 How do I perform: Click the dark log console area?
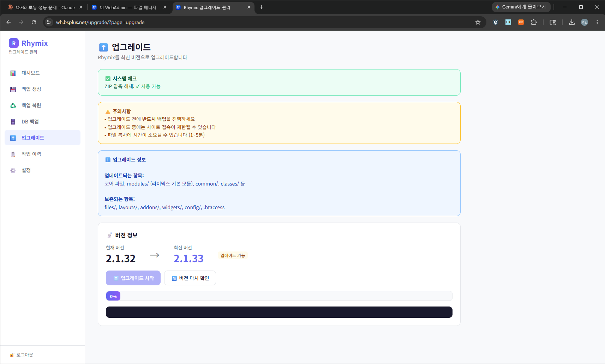click(279, 312)
